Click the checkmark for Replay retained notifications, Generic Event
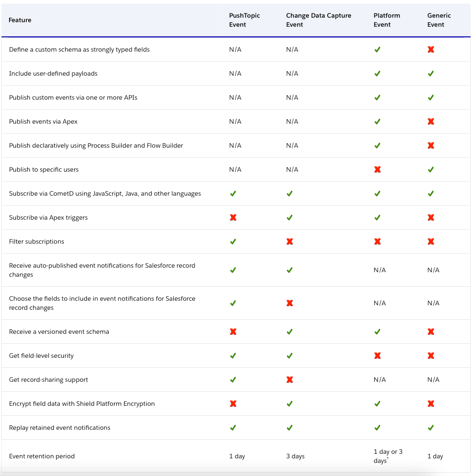The width and height of the screenshot is (472, 476). [x=430, y=428]
